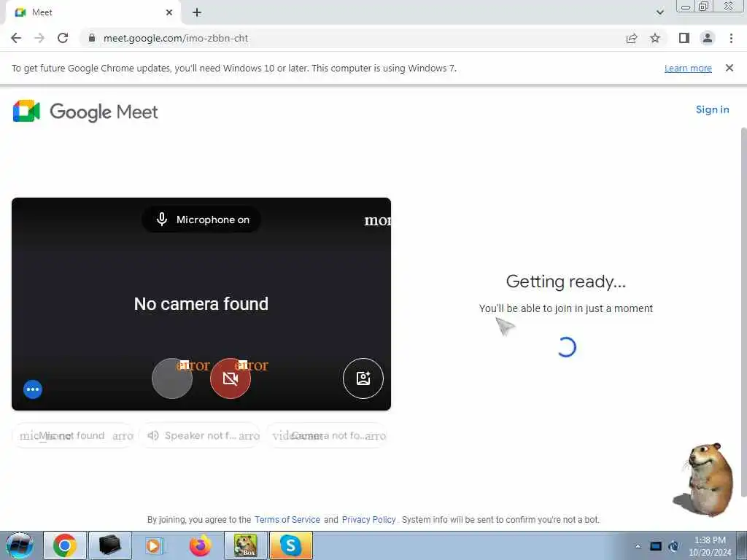747x560 pixels.
Task: Open the Firefox taskbar icon
Action: pos(201,545)
